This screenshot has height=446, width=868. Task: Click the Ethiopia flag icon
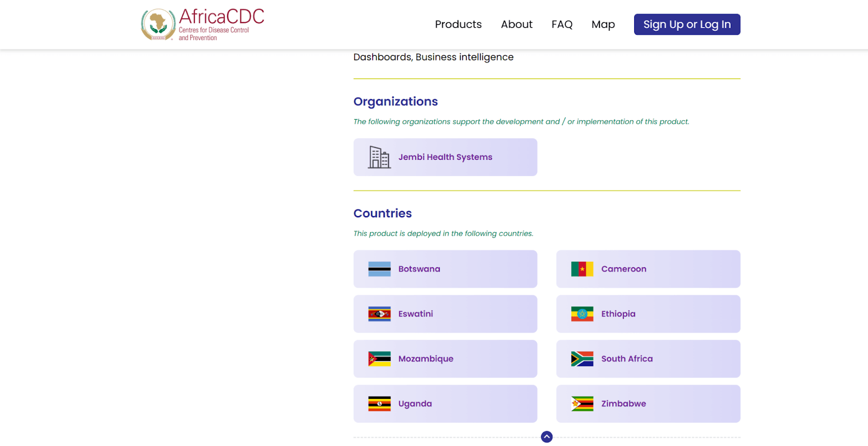[582, 314]
